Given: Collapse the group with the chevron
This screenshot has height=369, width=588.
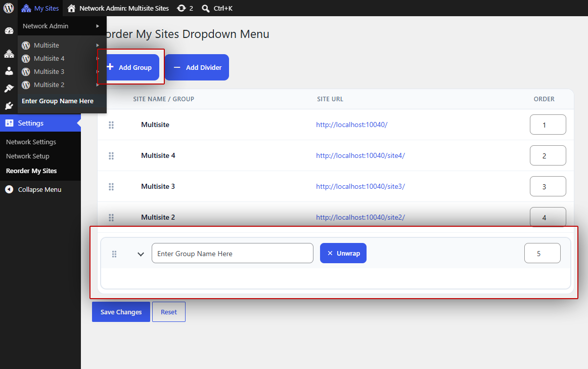Looking at the screenshot, I should point(141,254).
